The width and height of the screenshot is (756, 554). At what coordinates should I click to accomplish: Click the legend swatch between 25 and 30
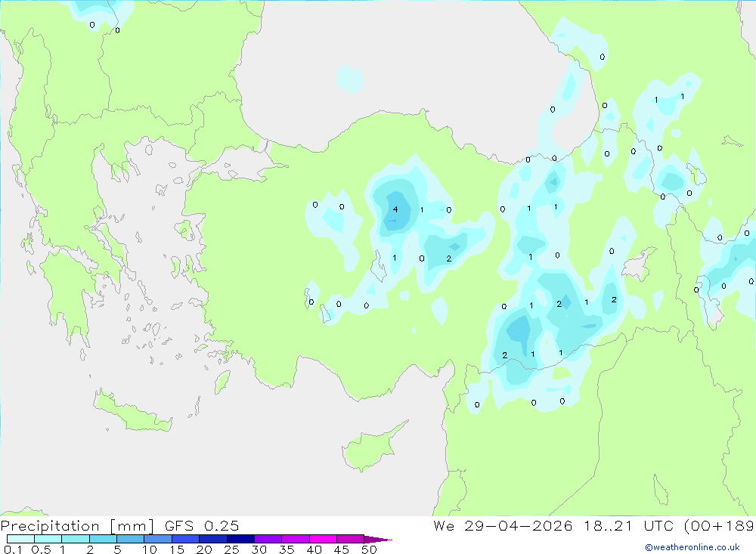(x=240, y=539)
